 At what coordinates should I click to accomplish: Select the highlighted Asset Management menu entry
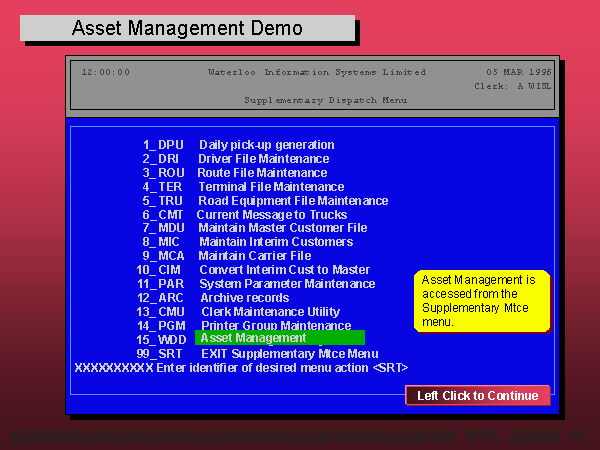point(280,338)
